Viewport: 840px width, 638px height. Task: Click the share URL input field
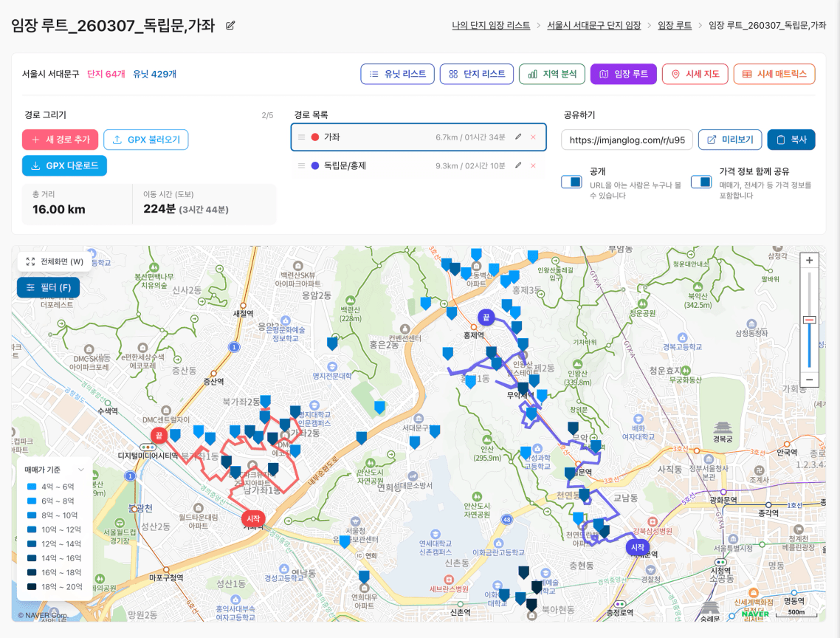coord(627,140)
